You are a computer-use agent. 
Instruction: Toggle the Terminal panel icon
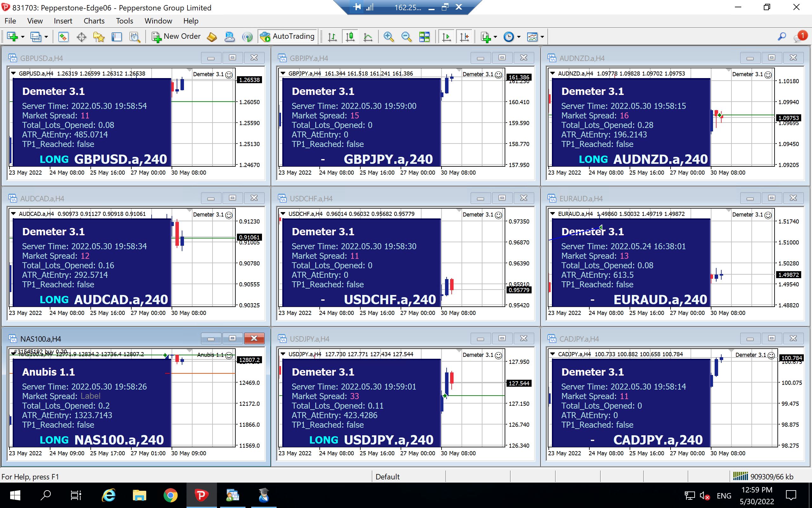(117, 37)
